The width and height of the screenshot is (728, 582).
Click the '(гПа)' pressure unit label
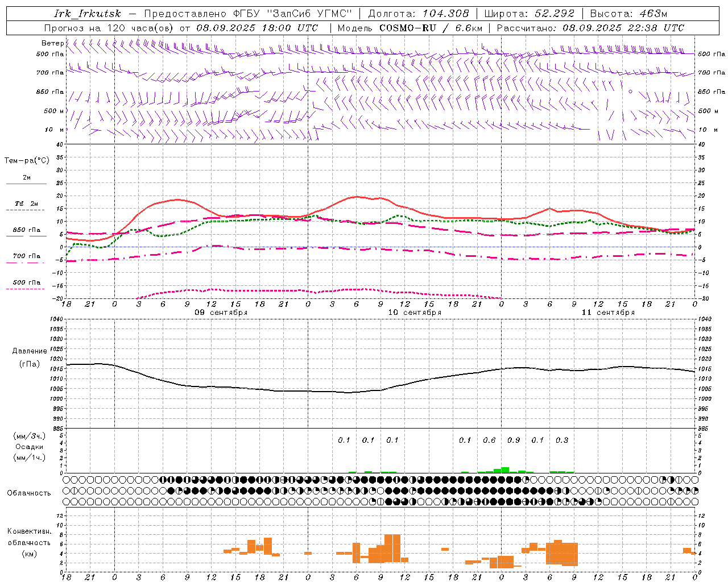[30, 364]
